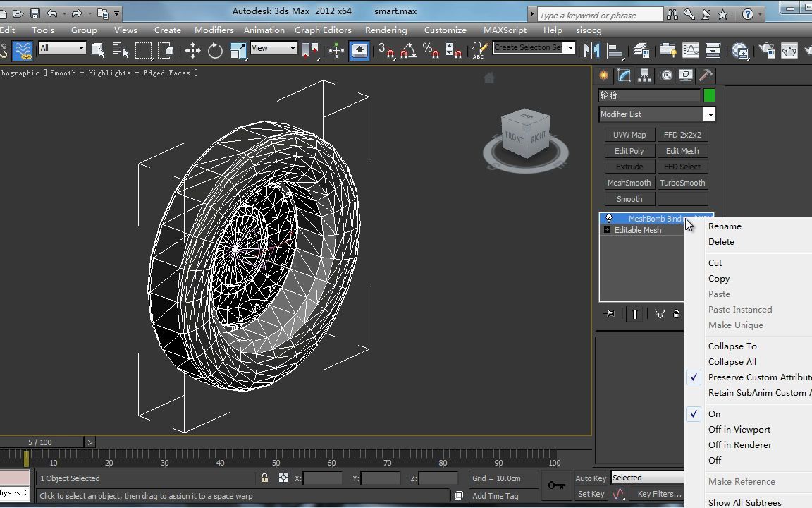Screen dimensions: 812x508
Task: Choose Collapse All from context menu
Action: (x=732, y=362)
